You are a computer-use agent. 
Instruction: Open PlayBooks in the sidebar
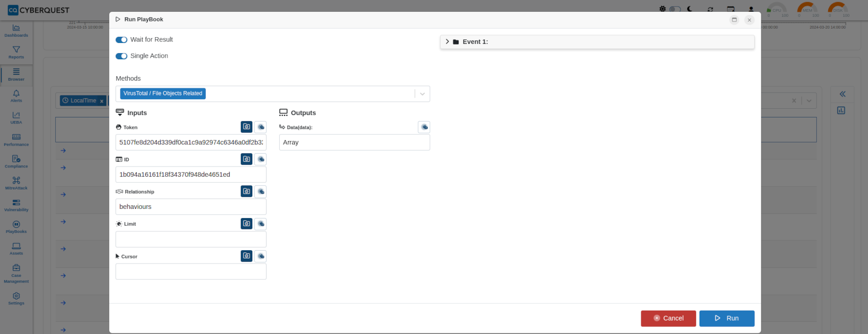tap(16, 227)
